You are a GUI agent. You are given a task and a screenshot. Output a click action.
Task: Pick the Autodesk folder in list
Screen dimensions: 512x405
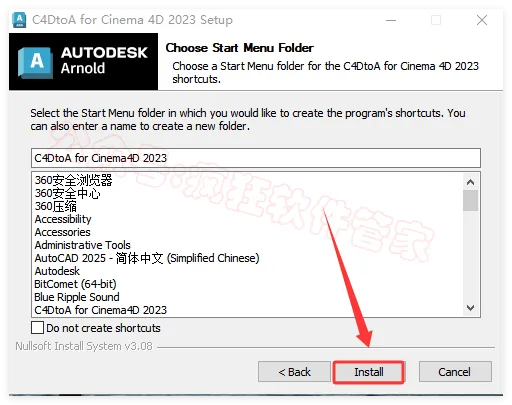pyautogui.click(x=57, y=271)
